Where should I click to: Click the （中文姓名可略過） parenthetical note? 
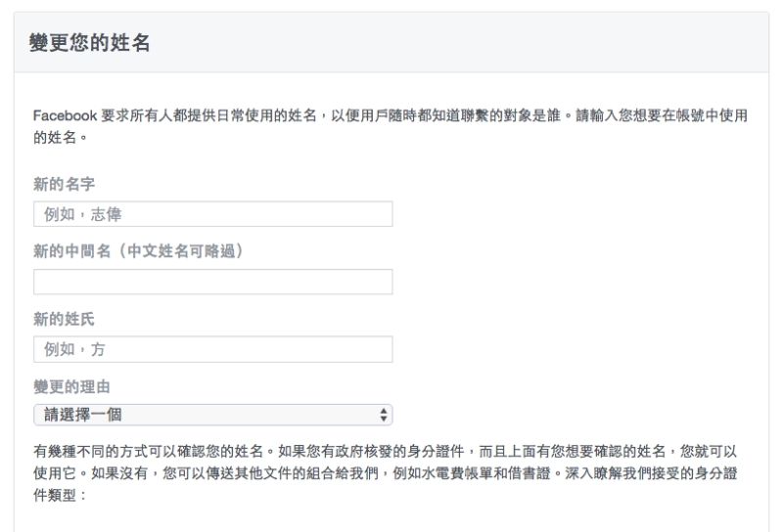(180, 251)
